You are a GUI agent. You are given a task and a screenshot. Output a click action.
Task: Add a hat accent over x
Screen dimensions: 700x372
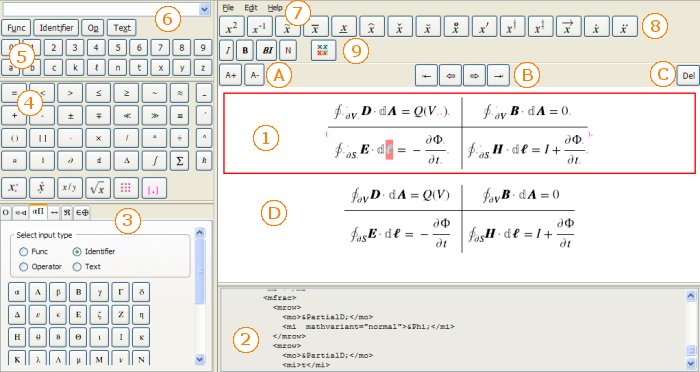(x=372, y=27)
